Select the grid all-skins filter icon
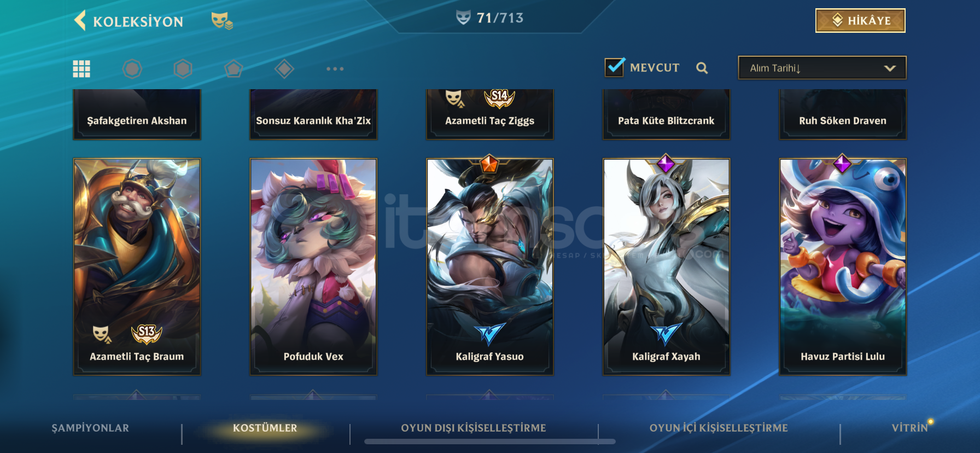 81,68
